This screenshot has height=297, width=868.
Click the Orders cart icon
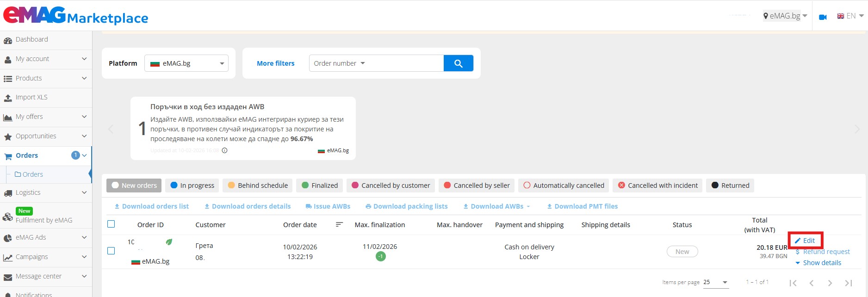point(8,156)
